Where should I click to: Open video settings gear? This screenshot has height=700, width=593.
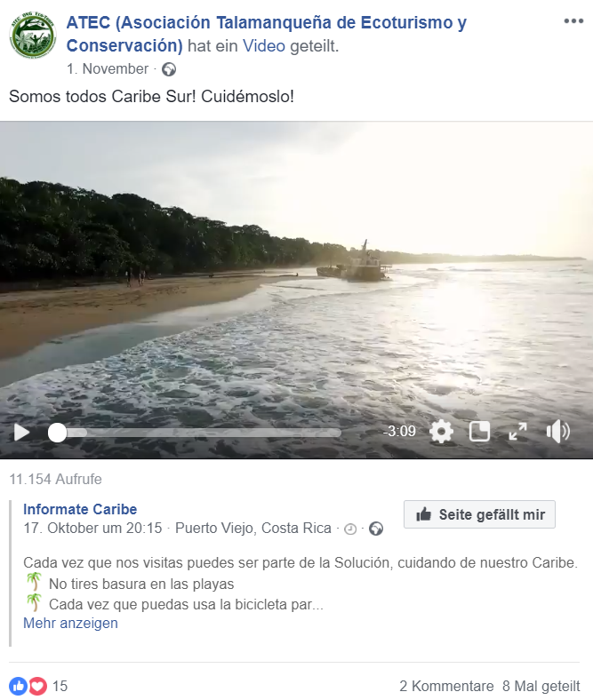441,432
